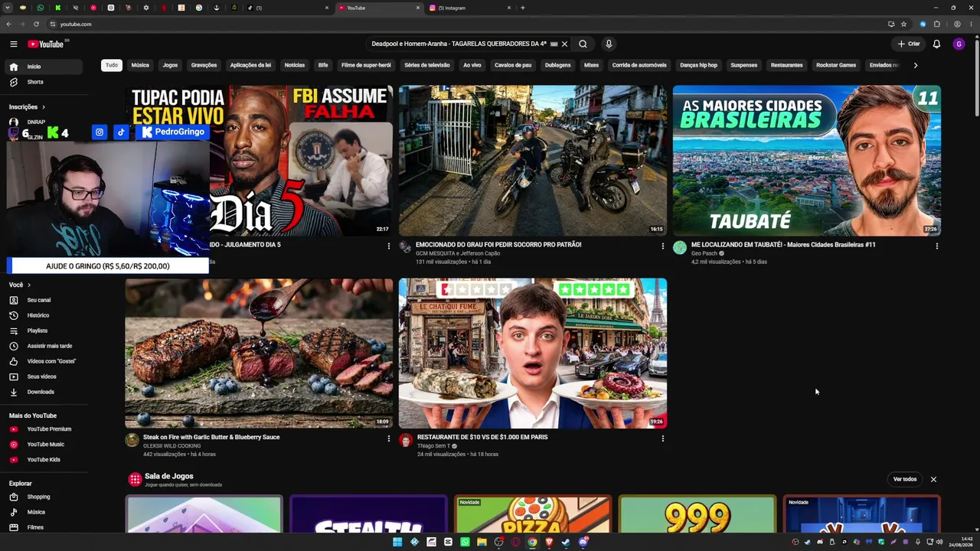Filter by the Ao vivo chip
This screenshot has width=980, height=551.
pyautogui.click(x=472, y=65)
